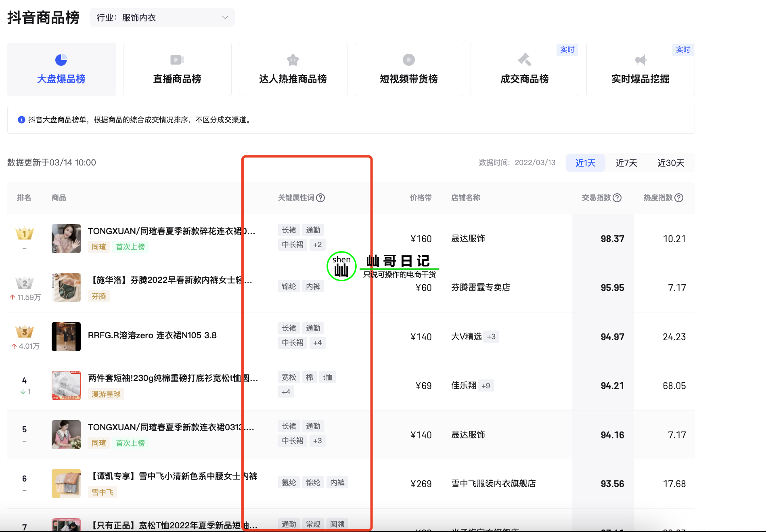Click the 68.05 heat index value
The height and width of the screenshot is (532, 766).
[674, 386]
